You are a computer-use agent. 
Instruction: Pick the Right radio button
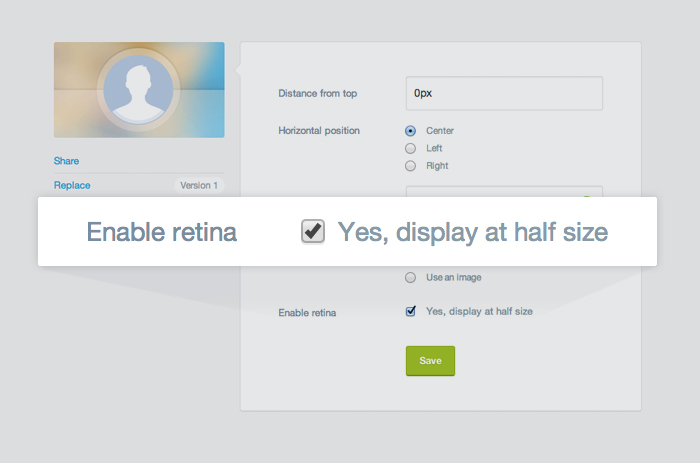[x=410, y=166]
